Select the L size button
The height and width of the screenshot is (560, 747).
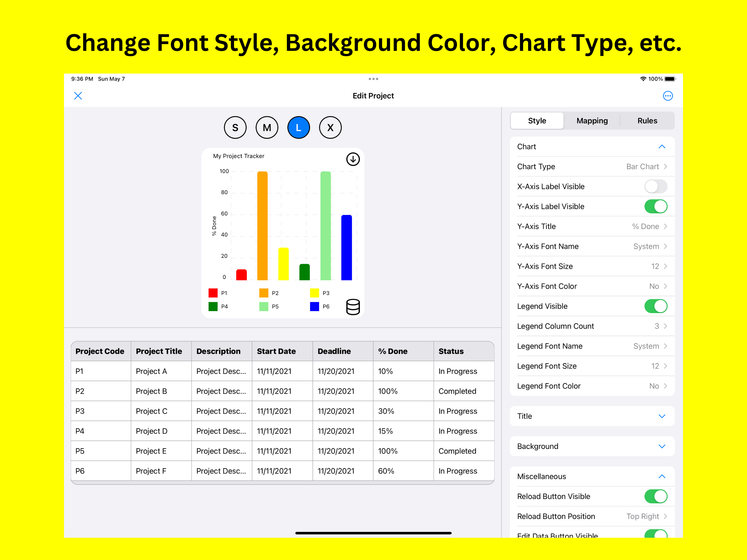299,128
